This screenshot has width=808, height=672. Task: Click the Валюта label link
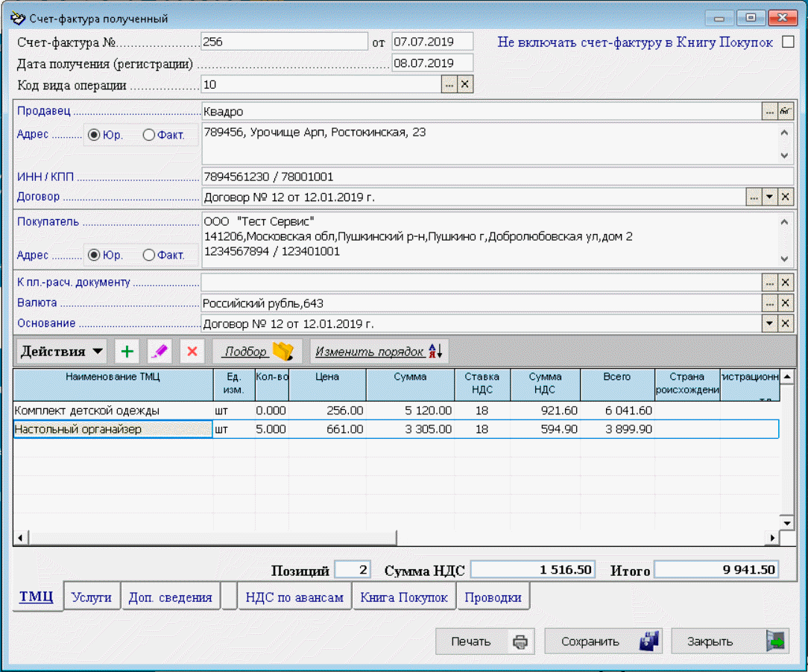37,302
